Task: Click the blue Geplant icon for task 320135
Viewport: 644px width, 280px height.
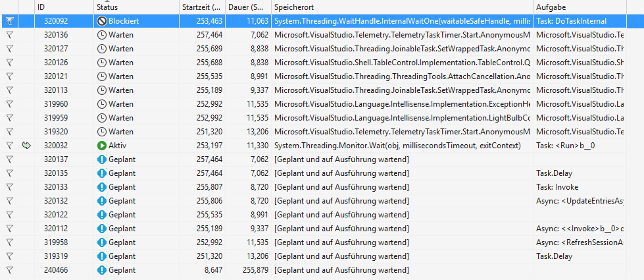Action: pyautogui.click(x=101, y=173)
